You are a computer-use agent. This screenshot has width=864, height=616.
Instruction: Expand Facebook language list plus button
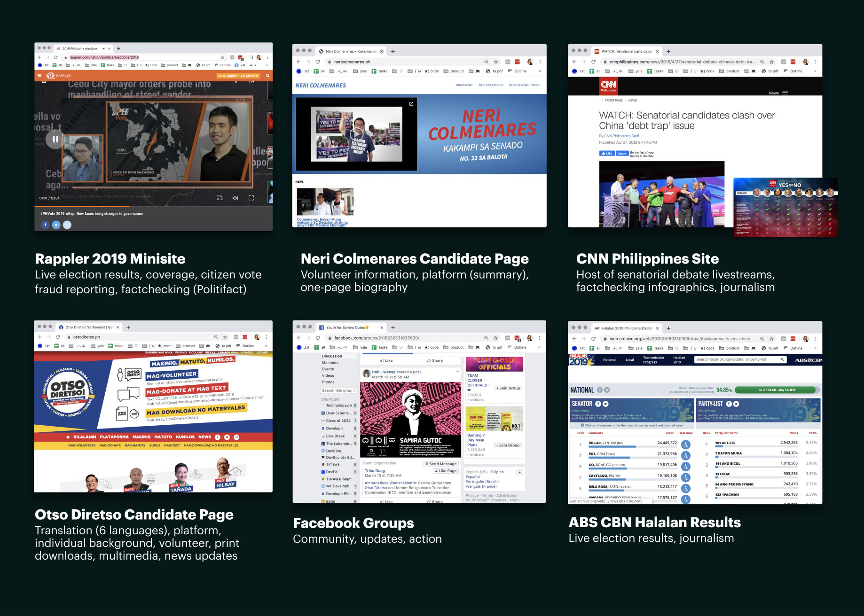[519, 472]
